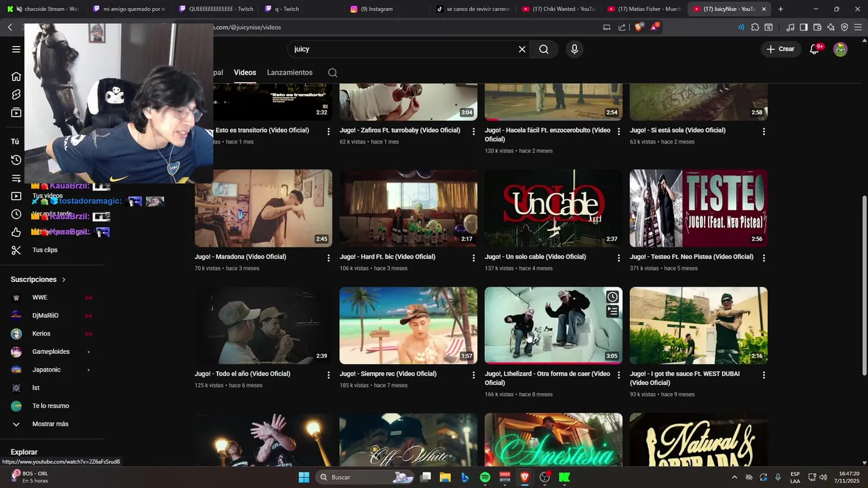Switch to Chiki Wanted YouTube tab
868x488 pixels.
(558, 9)
